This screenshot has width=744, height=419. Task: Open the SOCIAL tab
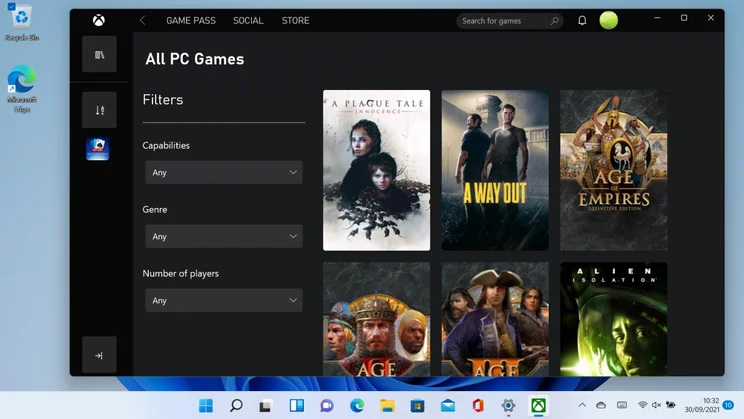(248, 20)
